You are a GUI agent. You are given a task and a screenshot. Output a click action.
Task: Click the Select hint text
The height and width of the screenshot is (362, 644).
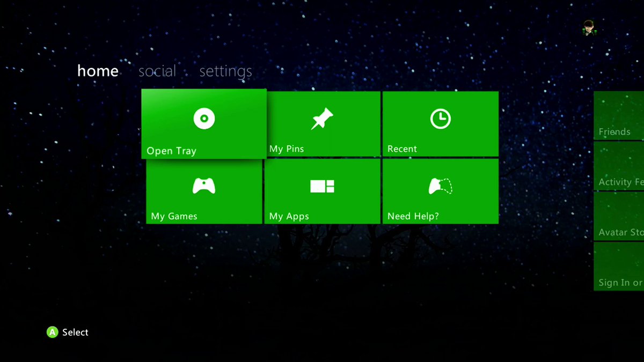pos(75,333)
